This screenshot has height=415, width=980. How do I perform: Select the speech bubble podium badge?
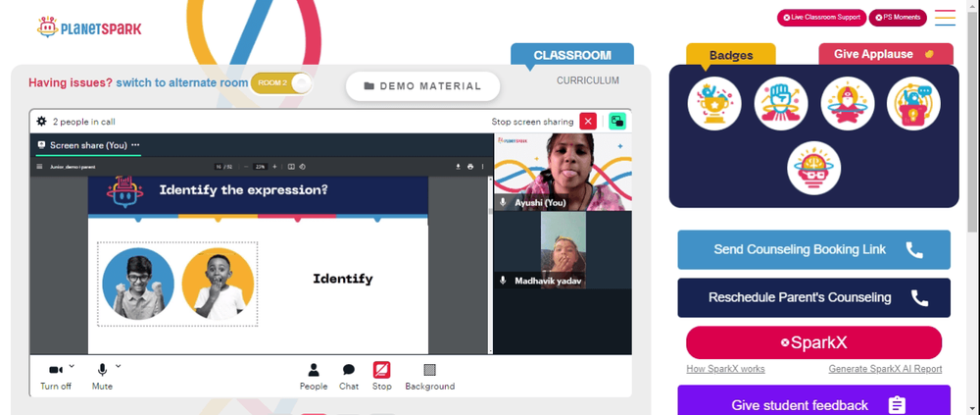click(913, 103)
